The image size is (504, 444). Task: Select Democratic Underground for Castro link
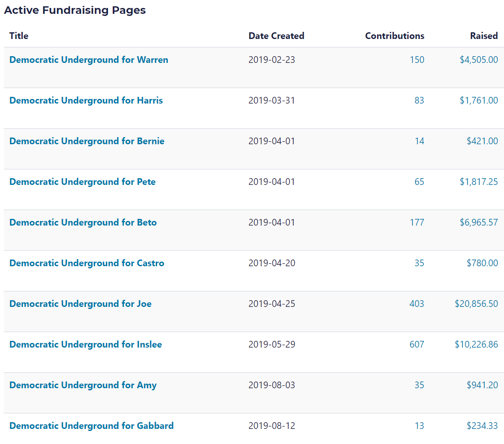tap(87, 263)
